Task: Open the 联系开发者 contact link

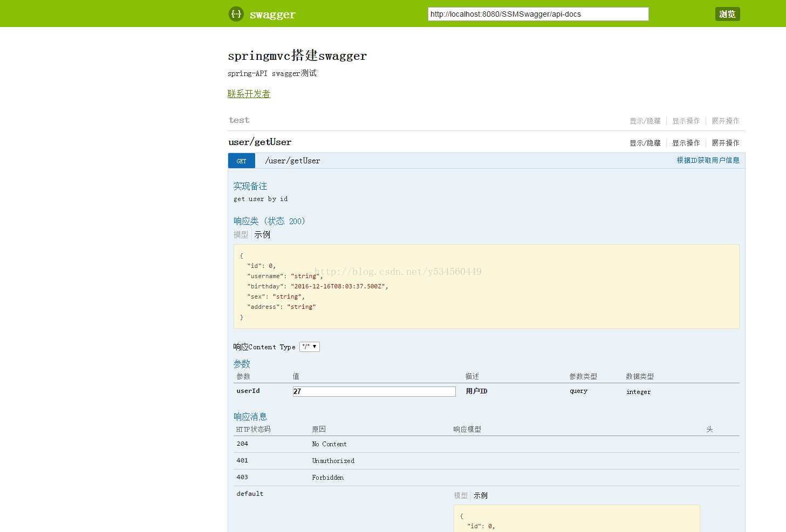Action: 249,94
